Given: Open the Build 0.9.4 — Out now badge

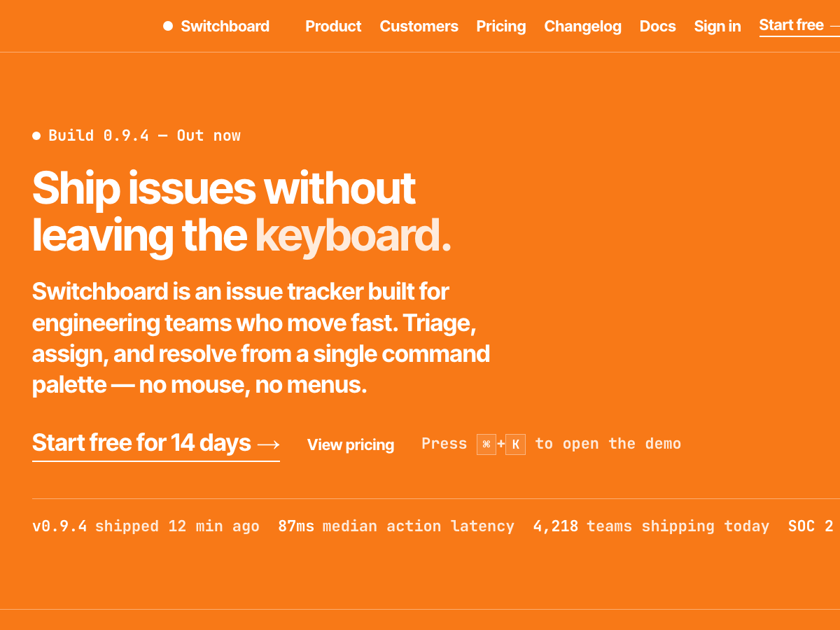Looking at the screenshot, I should (x=136, y=136).
